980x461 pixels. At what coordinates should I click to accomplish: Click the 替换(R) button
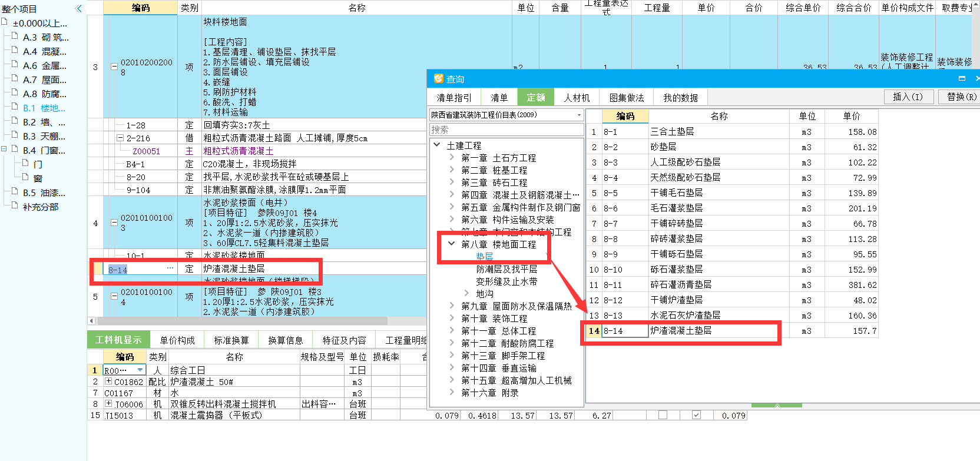[961, 97]
